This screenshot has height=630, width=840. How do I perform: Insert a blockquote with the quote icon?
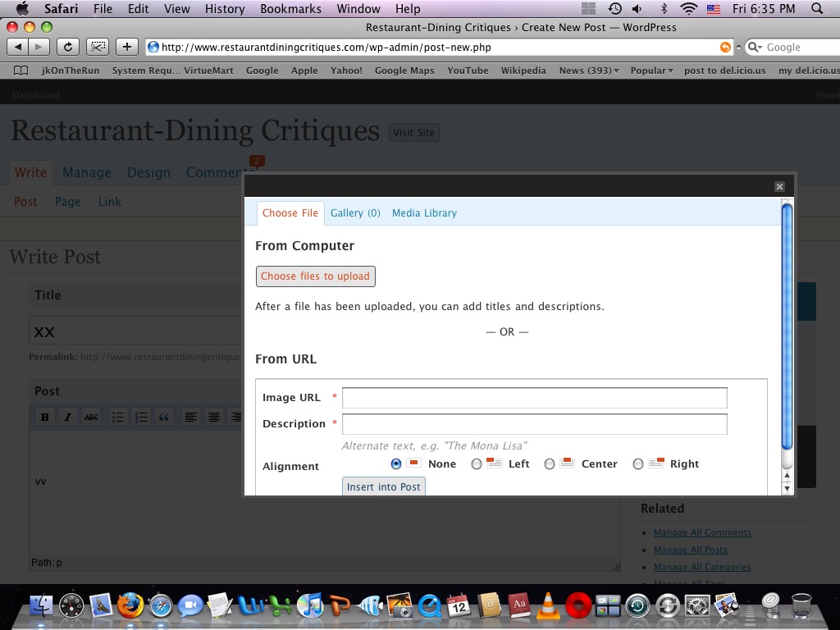pyautogui.click(x=164, y=418)
